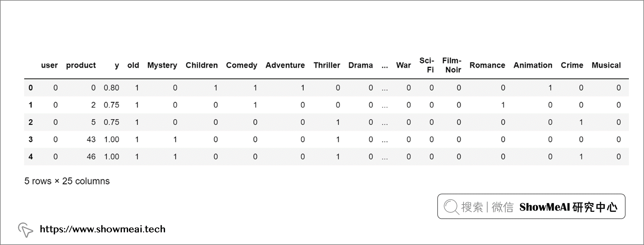Viewport: 644px width, 245px height.
Task: Click product value 2 in row 1
Action: coord(94,105)
